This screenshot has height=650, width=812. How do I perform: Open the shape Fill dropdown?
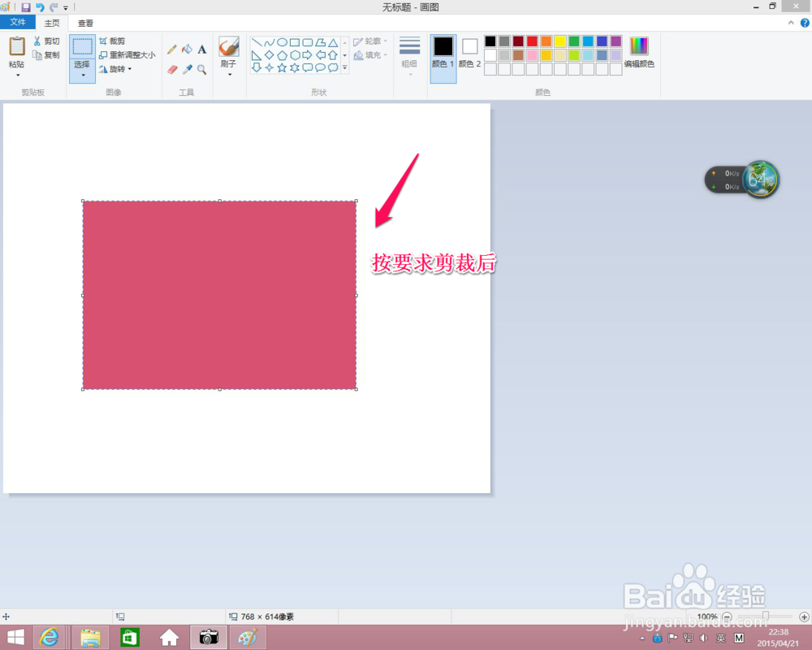tap(371, 55)
